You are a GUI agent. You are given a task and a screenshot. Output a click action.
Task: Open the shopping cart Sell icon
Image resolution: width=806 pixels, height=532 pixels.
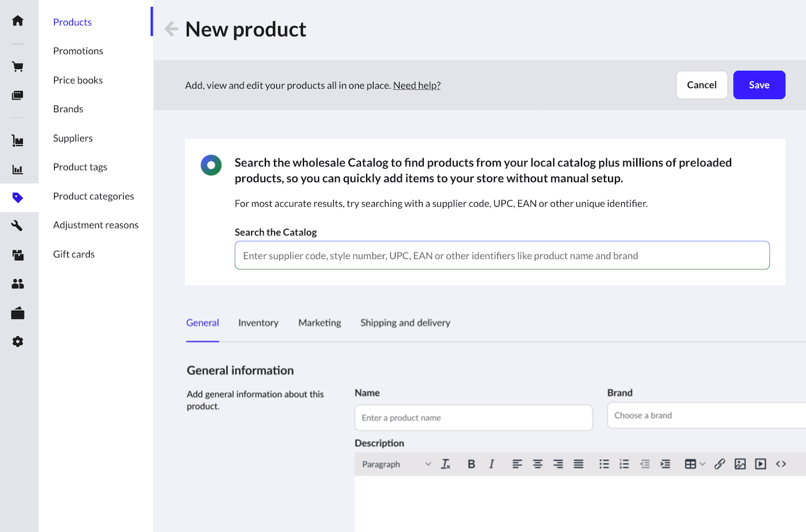point(18,67)
